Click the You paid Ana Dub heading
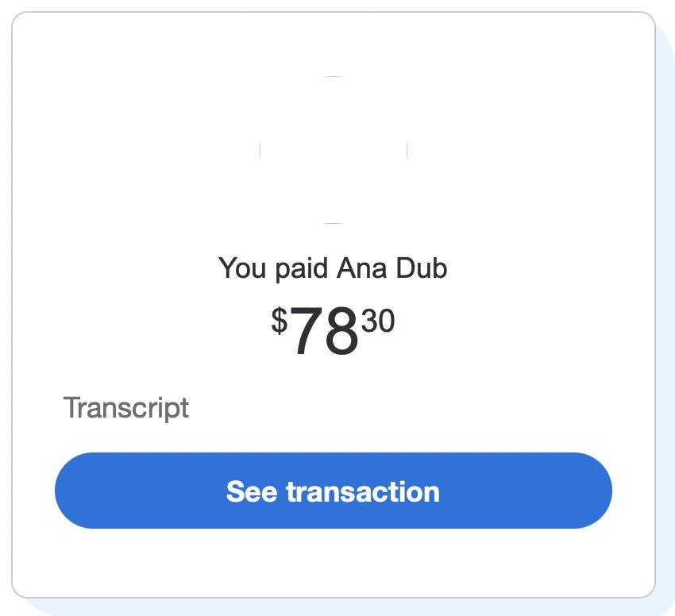This screenshot has width=675, height=616. pos(333,268)
